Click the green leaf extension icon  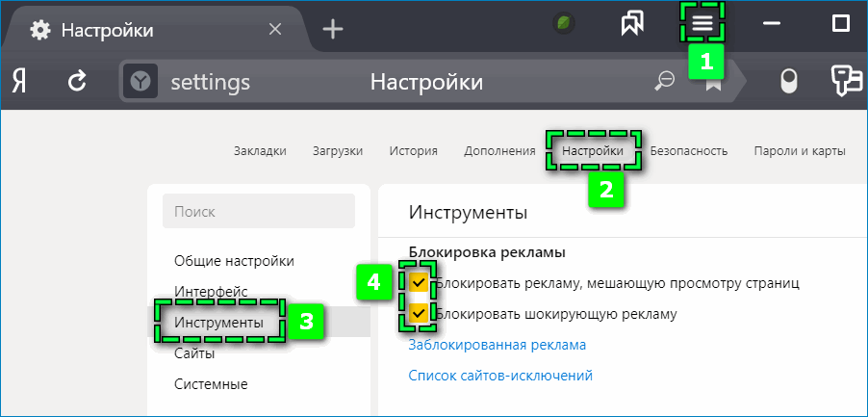click(564, 23)
